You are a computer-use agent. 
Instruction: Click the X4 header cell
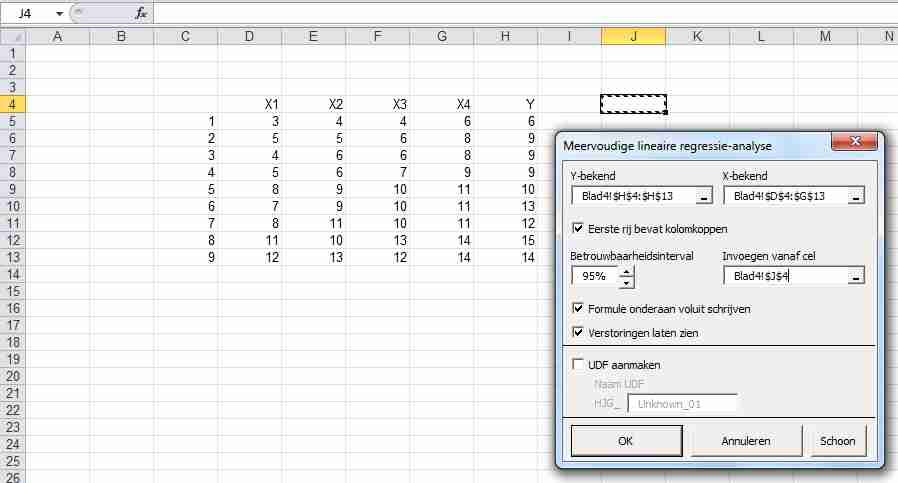tap(442, 104)
